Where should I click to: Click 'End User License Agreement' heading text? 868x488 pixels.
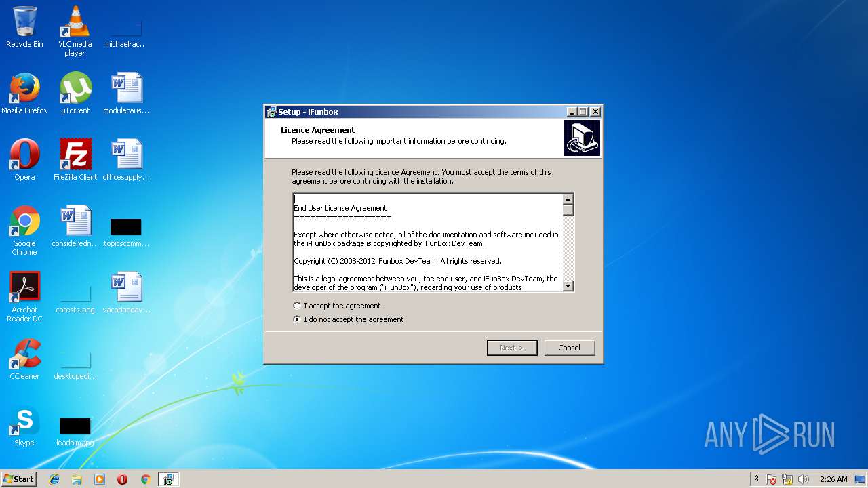340,208
